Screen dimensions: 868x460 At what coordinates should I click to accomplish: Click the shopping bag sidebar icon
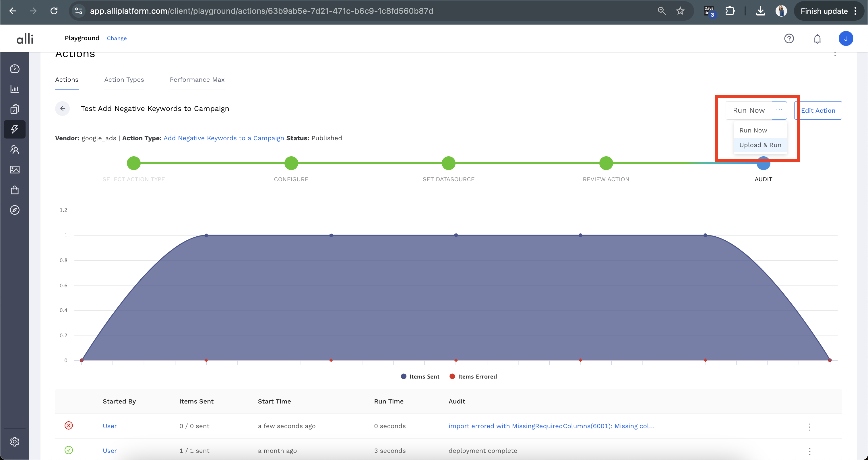pos(14,190)
